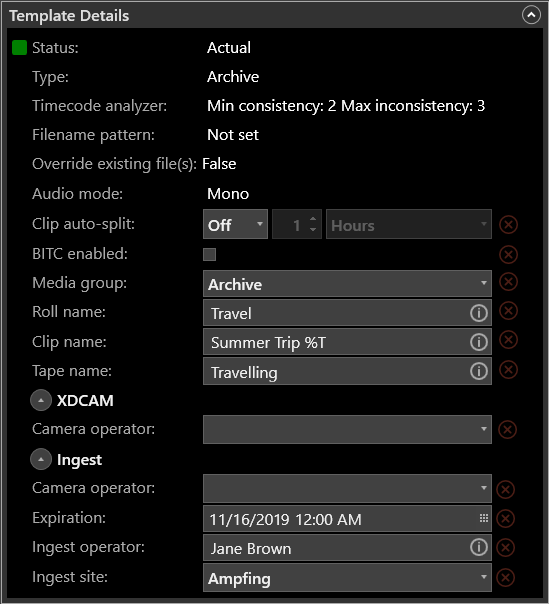The height and width of the screenshot is (604, 549).
Task: Collapse the Template Details panel
Action: point(531,15)
